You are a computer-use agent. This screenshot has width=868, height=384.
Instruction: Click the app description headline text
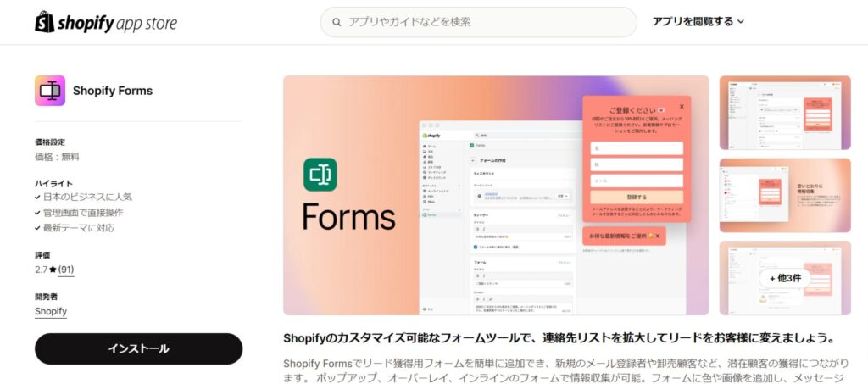pyautogui.click(x=559, y=337)
